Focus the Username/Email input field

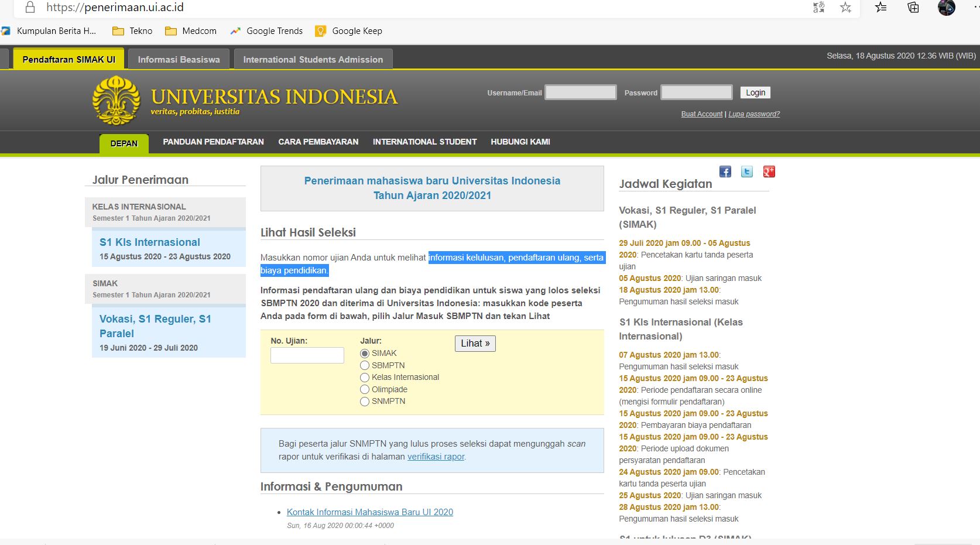581,92
